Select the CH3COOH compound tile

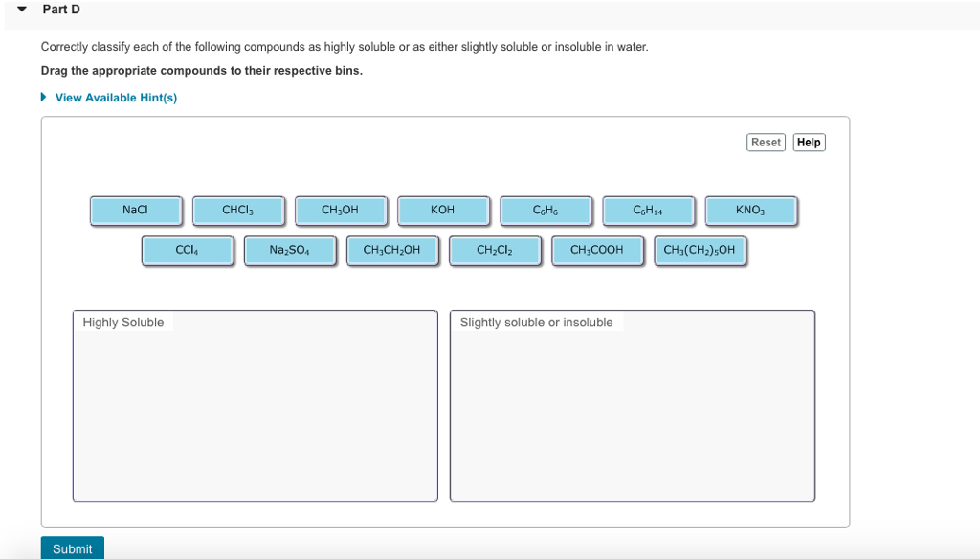point(597,250)
